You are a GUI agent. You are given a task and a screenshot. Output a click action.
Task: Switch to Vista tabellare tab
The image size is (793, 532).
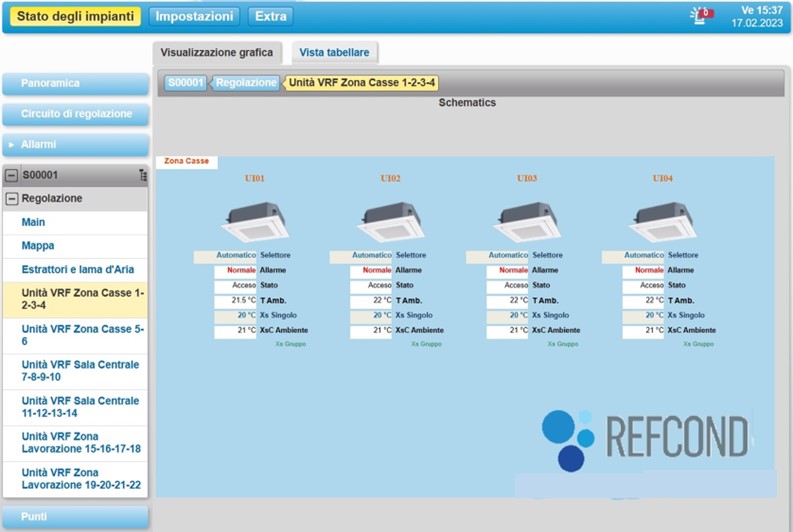click(333, 53)
